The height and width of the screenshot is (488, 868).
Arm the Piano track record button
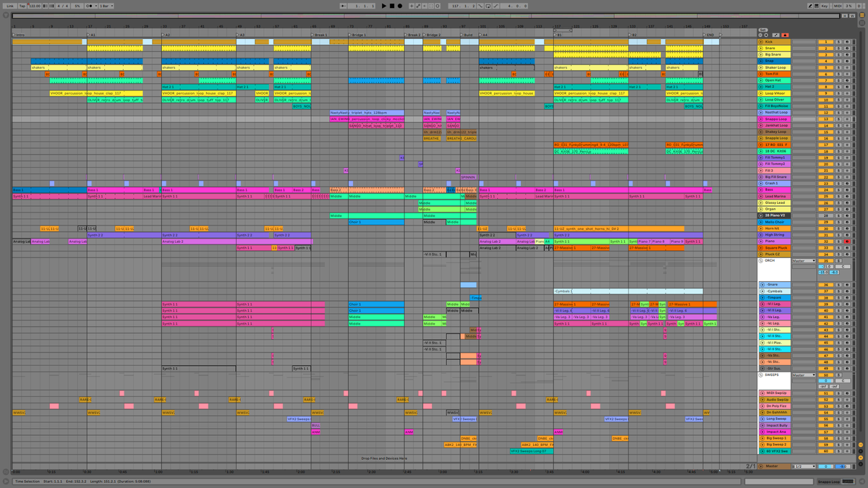point(847,241)
